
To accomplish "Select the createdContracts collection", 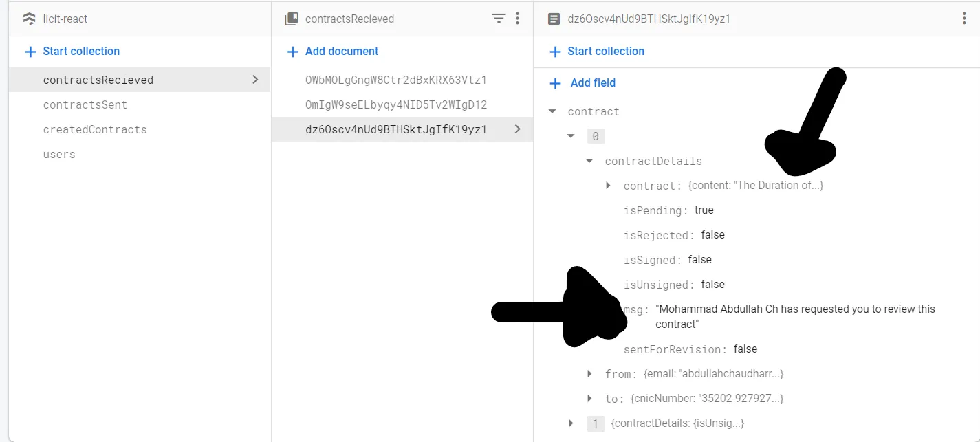I will (x=140, y=129).
